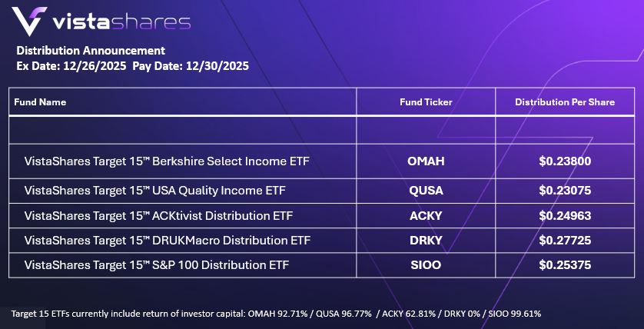Click the Pay Date 12/30/2025 text
The height and width of the screenshot is (329, 644).
[x=191, y=66]
